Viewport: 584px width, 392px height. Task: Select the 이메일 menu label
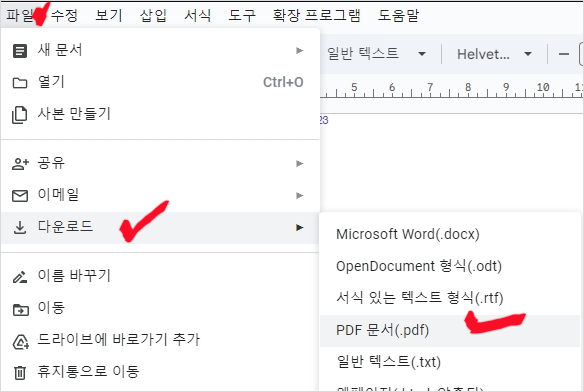click(58, 195)
